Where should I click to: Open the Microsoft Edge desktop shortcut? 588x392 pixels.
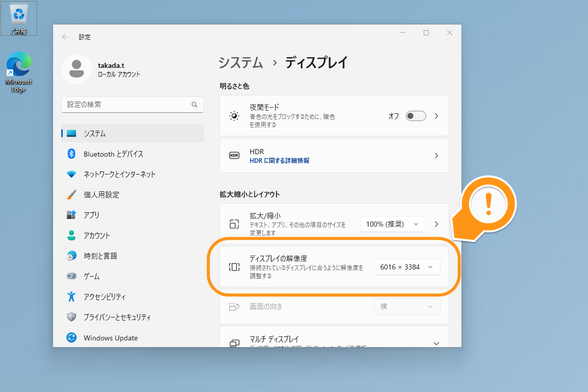[18, 72]
